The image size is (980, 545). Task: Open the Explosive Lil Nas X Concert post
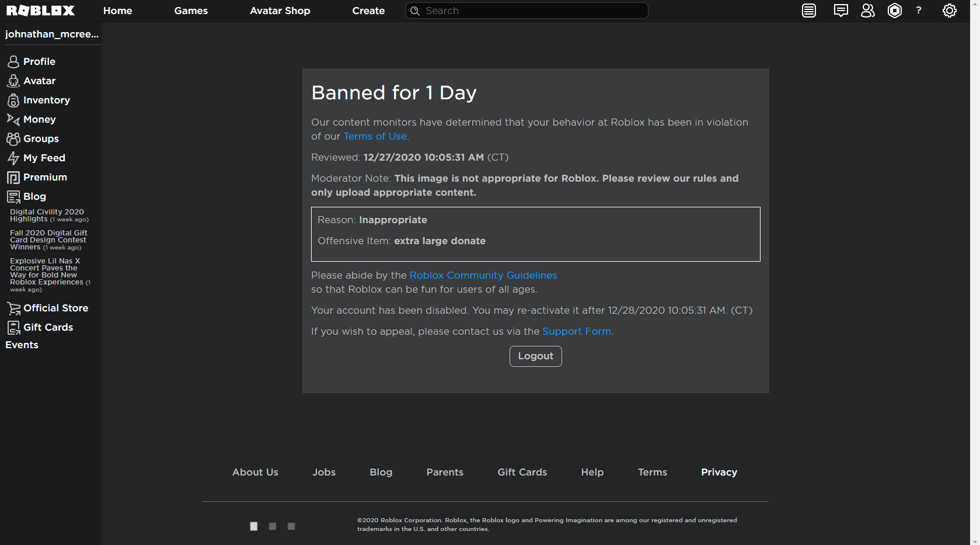[50, 275]
